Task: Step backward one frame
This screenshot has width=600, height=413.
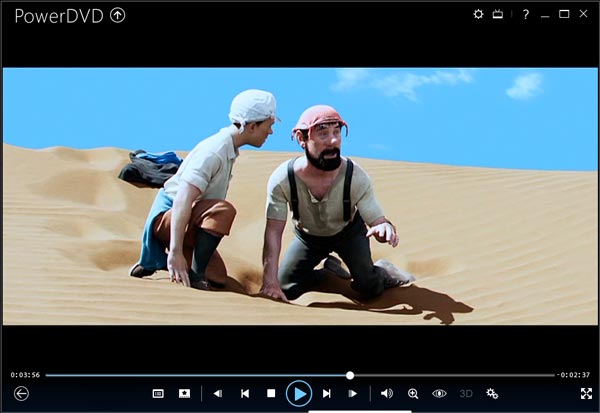Action: [x=218, y=393]
